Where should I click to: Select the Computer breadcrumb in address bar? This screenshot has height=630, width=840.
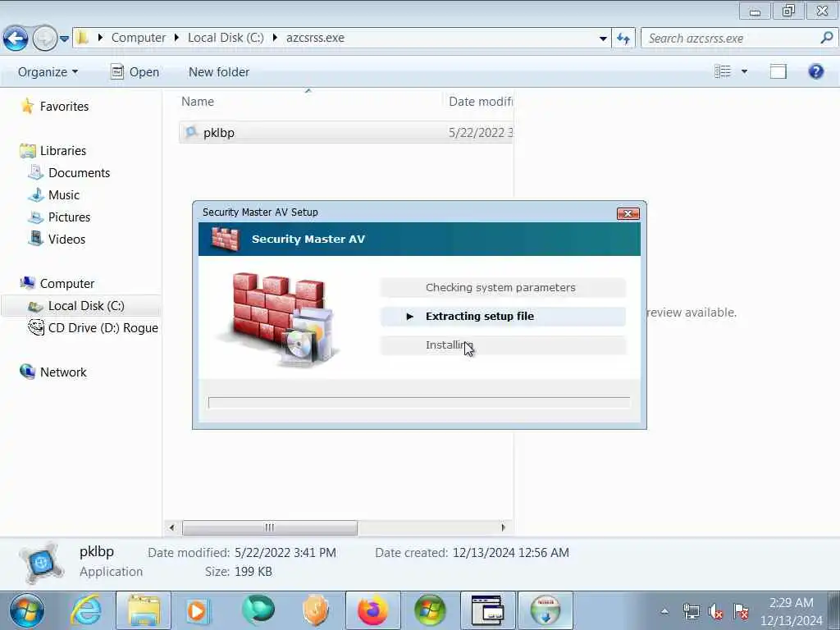(x=138, y=38)
